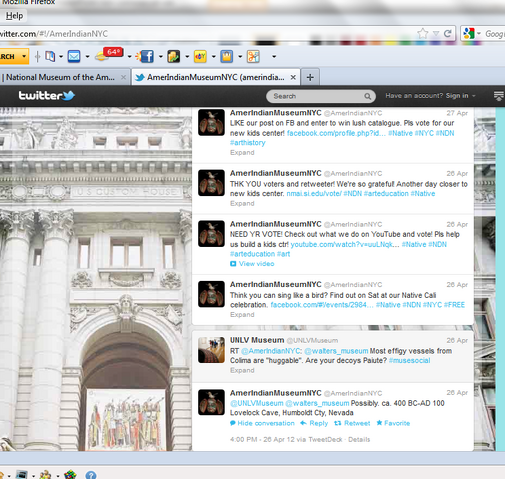Switch to National Museum of the Am... tab
Screen dimensions: 505x479
pyautogui.click(x=60, y=77)
